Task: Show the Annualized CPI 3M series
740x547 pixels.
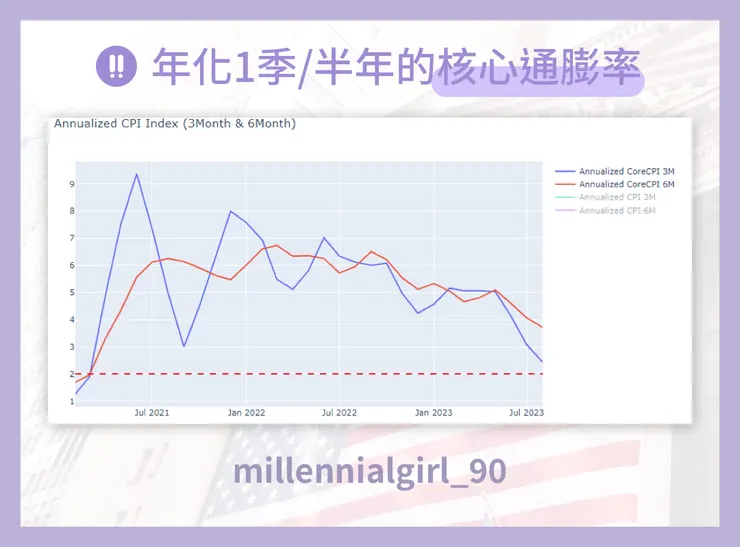Action: point(605,197)
